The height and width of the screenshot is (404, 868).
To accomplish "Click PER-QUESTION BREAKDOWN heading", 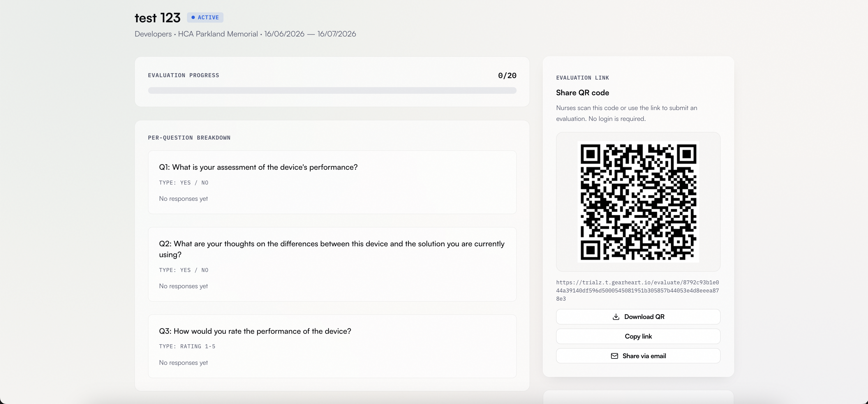I will click(189, 138).
